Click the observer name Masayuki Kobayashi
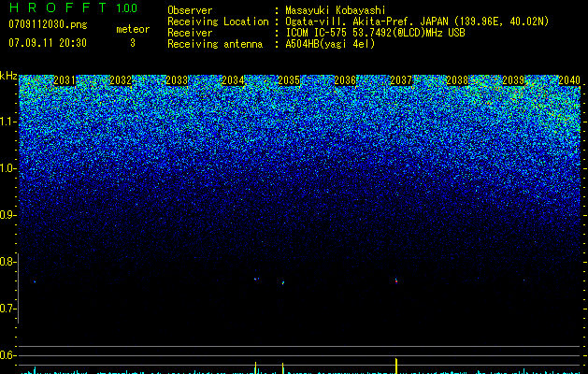Image resolution: width=588 pixels, height=374 pixels. point(336,10)
